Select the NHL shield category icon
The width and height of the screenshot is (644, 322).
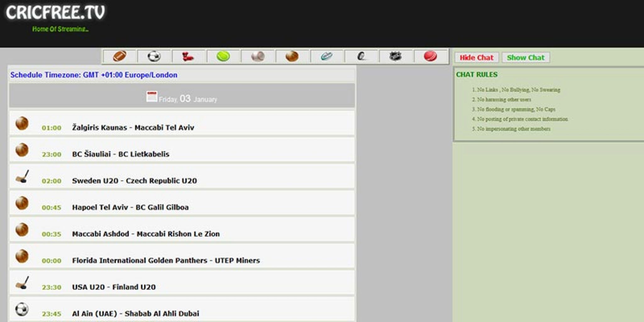[x=396, y=57]
